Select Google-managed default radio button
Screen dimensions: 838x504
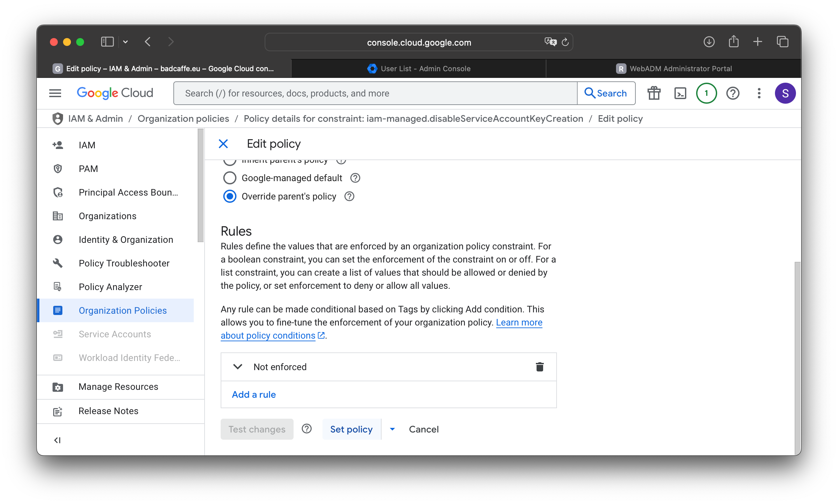coord(230,178)
